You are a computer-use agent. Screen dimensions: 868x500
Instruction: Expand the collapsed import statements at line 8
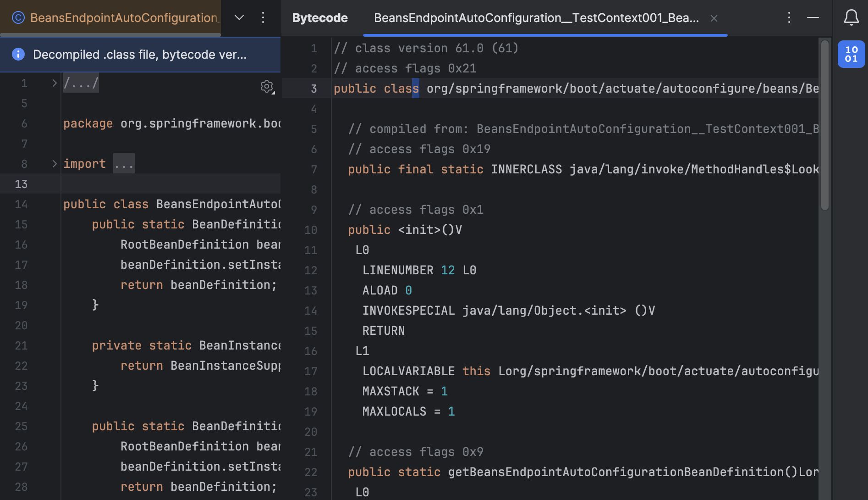[54, 163]
